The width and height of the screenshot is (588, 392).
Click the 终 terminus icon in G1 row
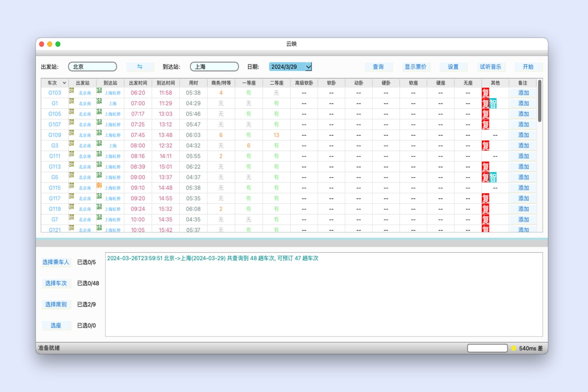[x=99, y=101]
